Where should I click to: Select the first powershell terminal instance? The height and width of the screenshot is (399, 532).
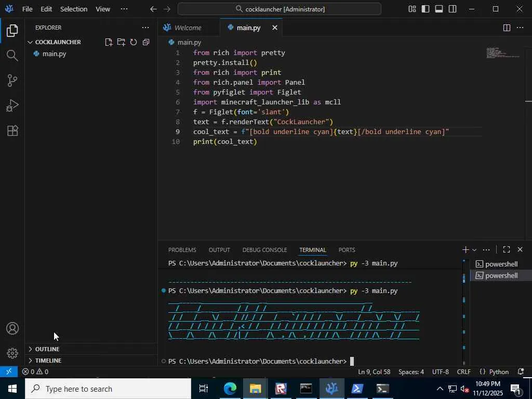tap(501, 264)
